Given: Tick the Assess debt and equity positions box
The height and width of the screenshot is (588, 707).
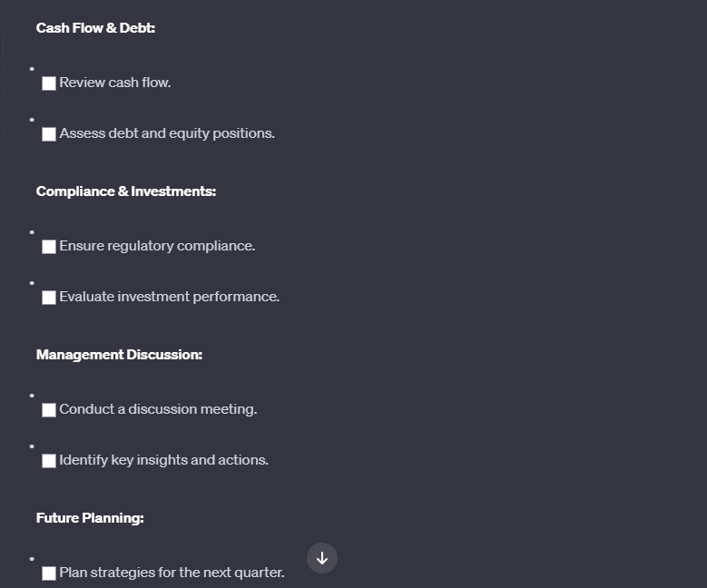Looking at the screenshot, I should click(x=49, y=134).
